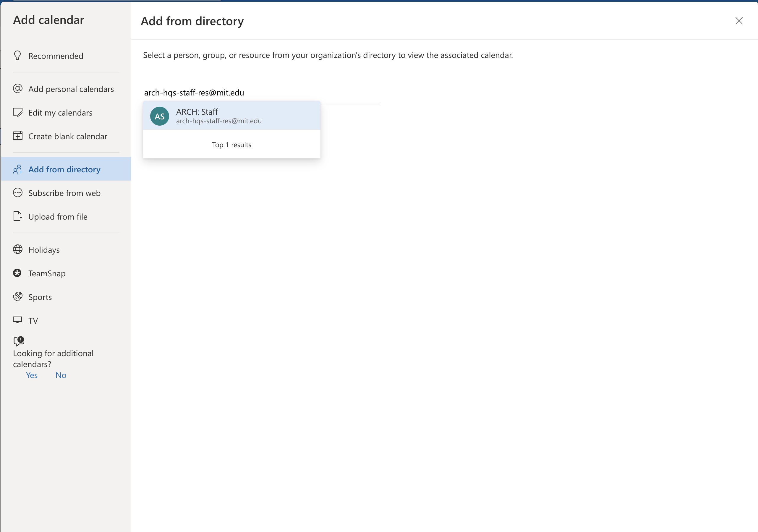Open TV calendars option
The height and width of the screenshot is (532, 758).
[66, 320]
